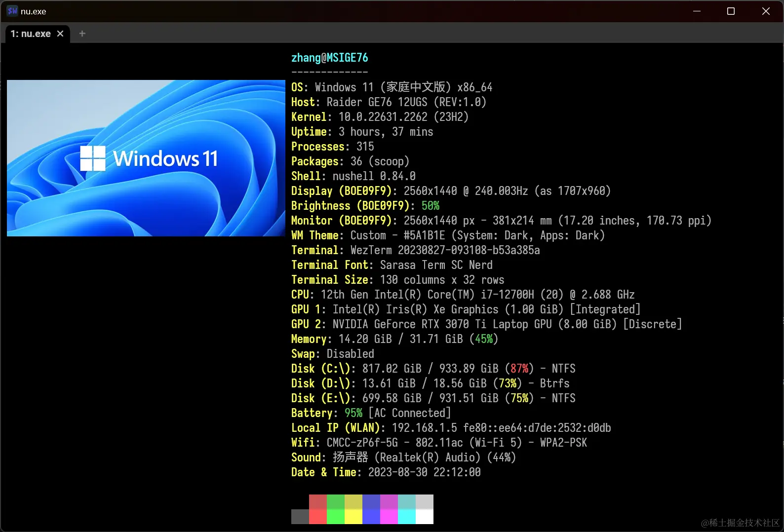Image resolution: width=784 pixels, height=532 pixels.
Task: Click the 'Monitor (BOE09F9)' line
Action: 501,221
